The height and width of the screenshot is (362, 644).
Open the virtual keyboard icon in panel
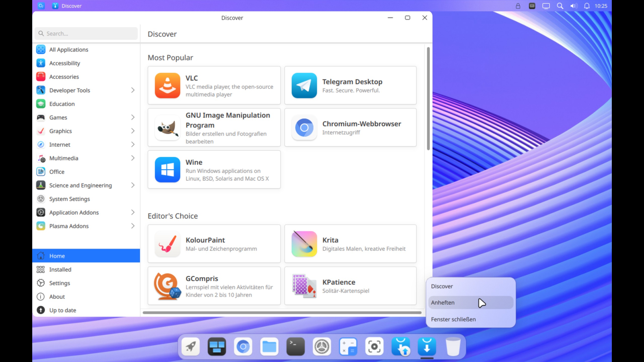point(532,6)
